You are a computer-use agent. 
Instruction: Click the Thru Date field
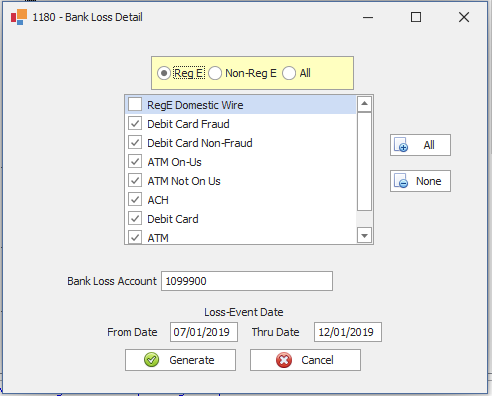click(348, 332)
